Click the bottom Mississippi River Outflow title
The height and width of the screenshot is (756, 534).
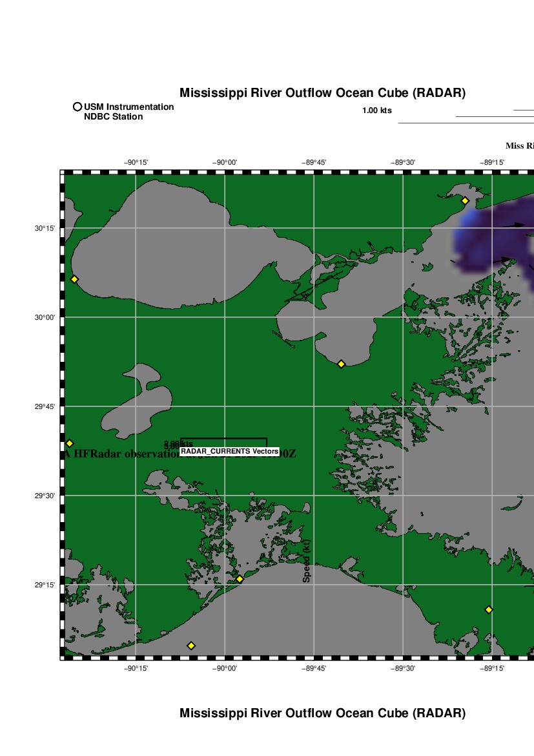[x=322, y=713]
